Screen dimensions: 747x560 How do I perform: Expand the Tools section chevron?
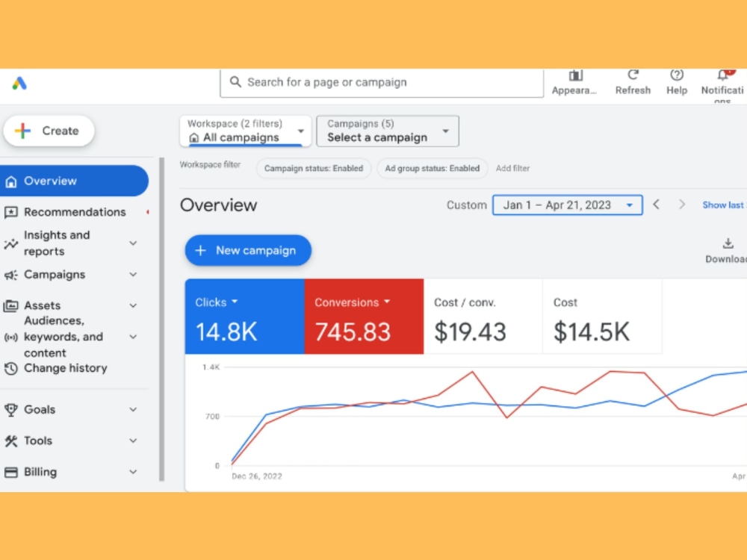[x=134, y=441]
